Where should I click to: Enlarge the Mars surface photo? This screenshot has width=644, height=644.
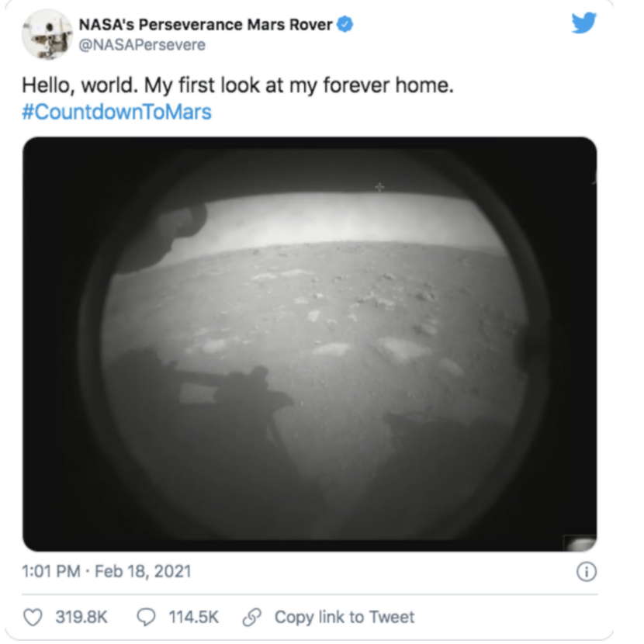pos(310,345)
